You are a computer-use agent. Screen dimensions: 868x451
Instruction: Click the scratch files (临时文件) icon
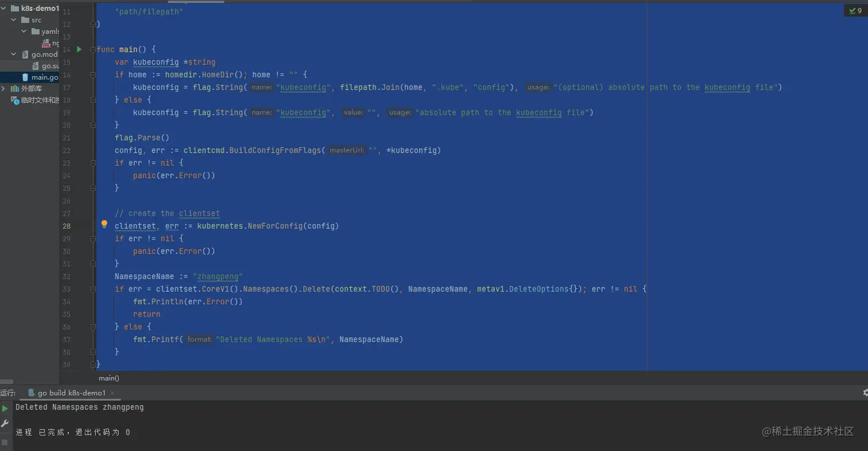pos(15,100)
